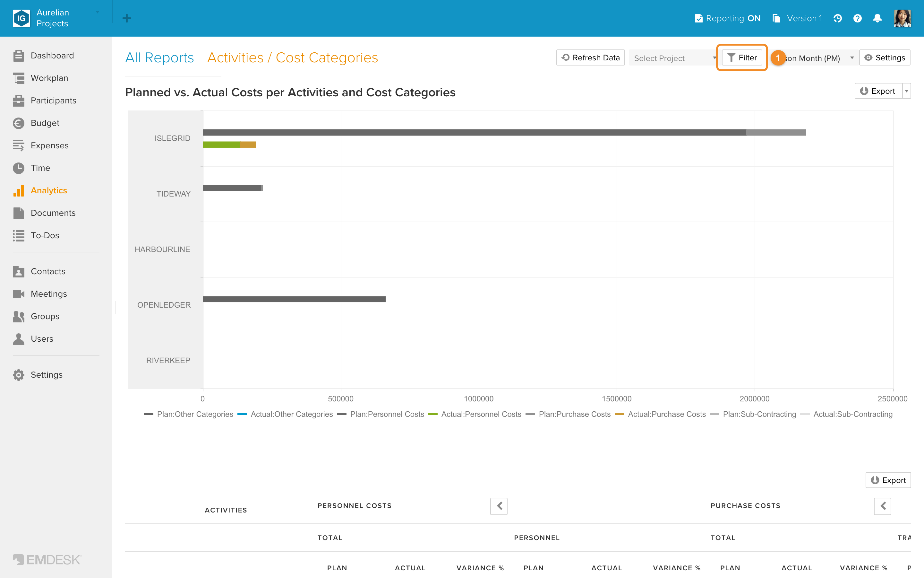Go to Participants briefcase icon
The width and height of the screenshot is (924, 578).
click(18, 101)
